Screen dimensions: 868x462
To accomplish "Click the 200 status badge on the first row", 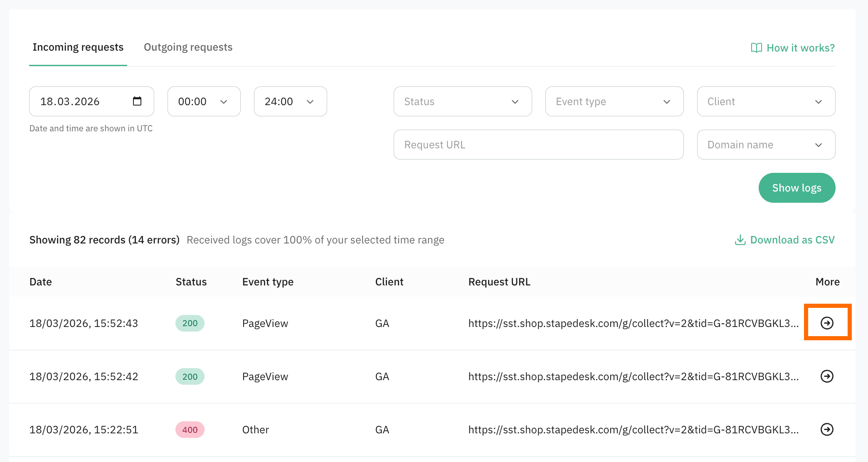I will tap(190, 323).
